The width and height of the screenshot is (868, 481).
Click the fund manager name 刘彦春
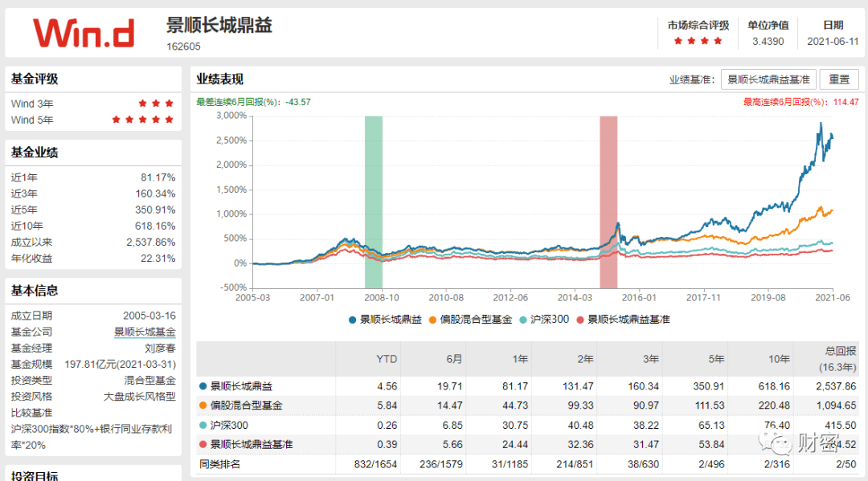[x=160, y=349]
